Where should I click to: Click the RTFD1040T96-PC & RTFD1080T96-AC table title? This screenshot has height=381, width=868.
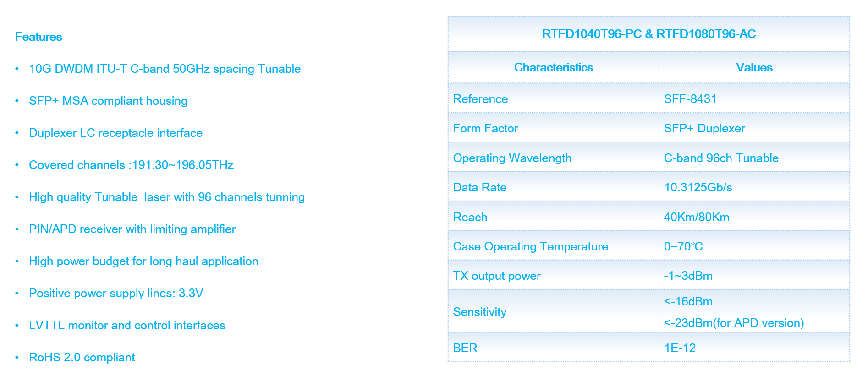pos(648,34)
